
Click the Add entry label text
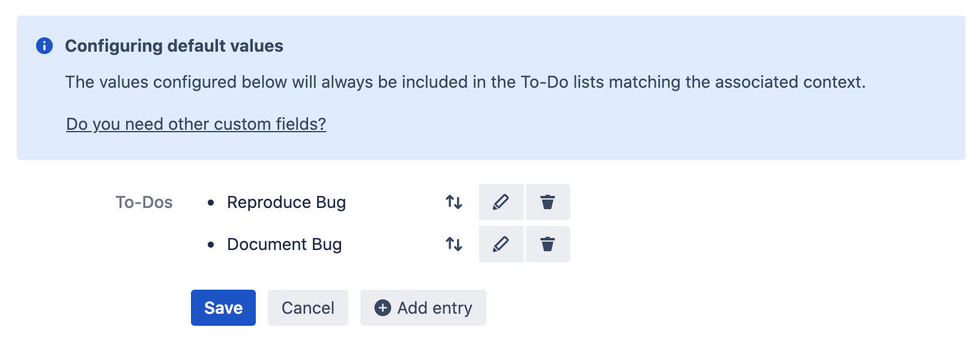click(x=435, y=308)
